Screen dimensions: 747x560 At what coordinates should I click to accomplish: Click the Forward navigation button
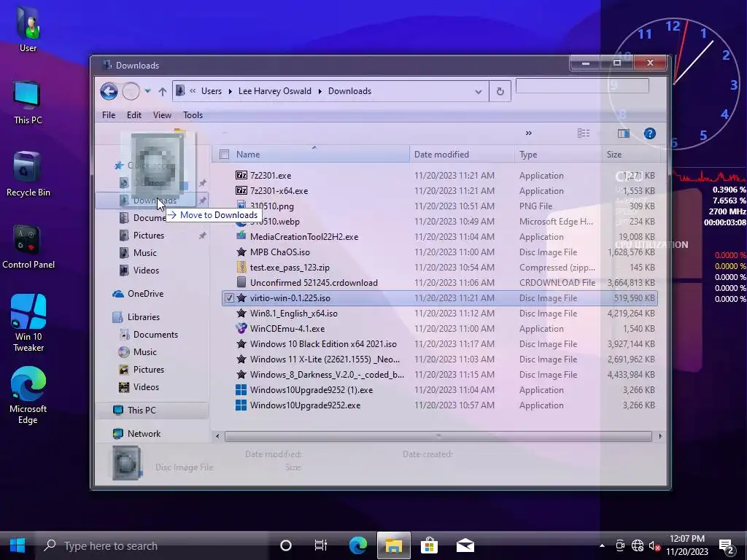click(131, 91)
